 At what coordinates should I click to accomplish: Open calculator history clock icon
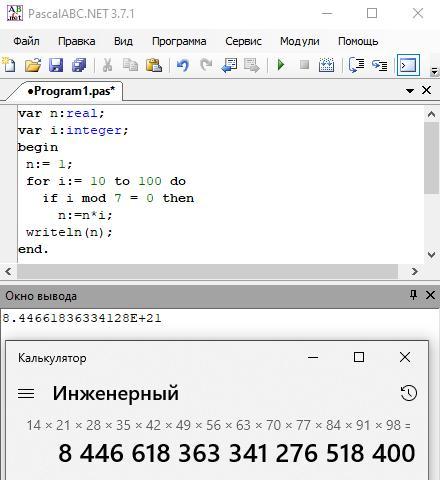coord(409,393)
